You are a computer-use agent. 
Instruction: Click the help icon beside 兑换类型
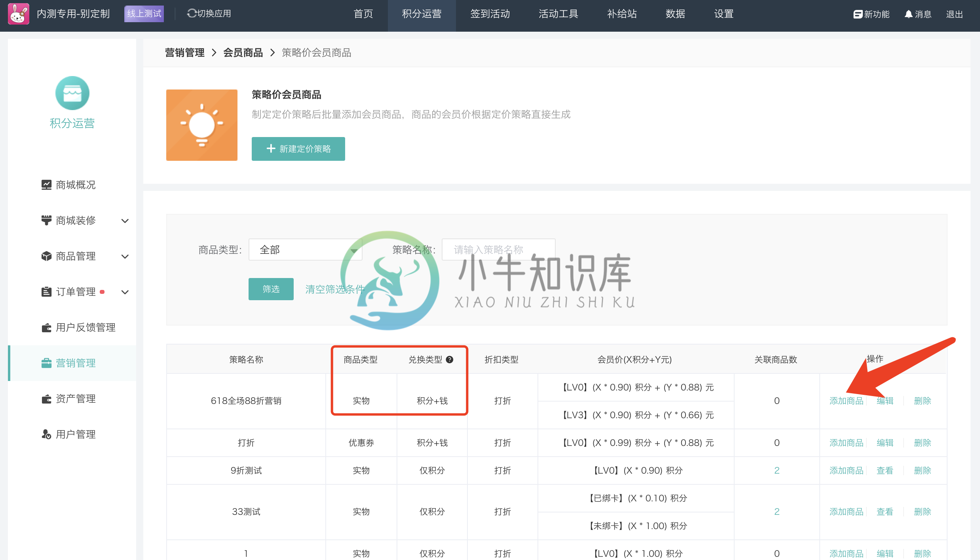(x=450, y=360)
